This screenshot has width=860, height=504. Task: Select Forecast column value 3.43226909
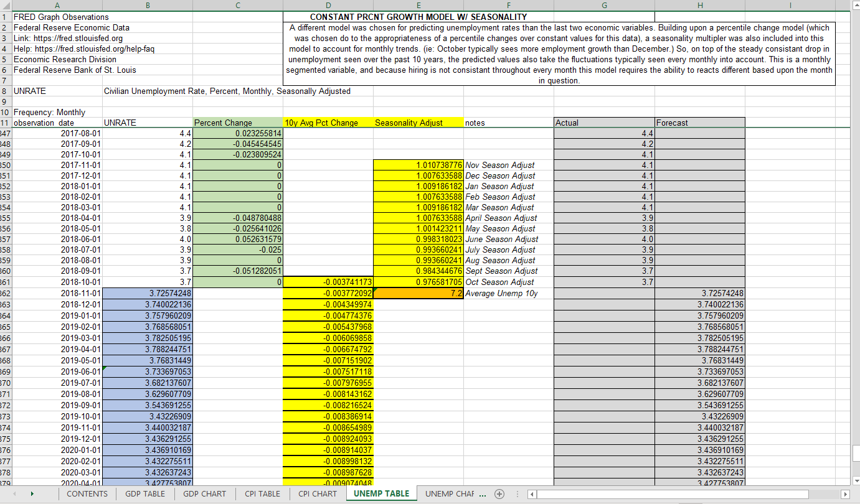click(x=700, y=416)
